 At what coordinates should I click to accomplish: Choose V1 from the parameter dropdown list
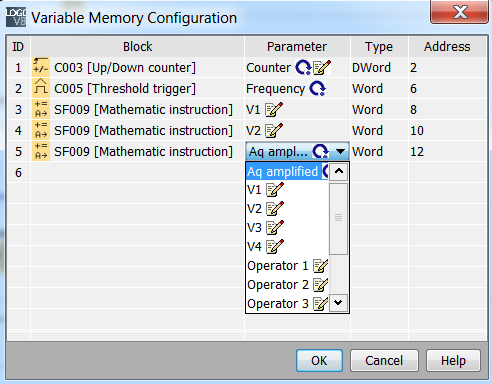[x=287, y=190]
